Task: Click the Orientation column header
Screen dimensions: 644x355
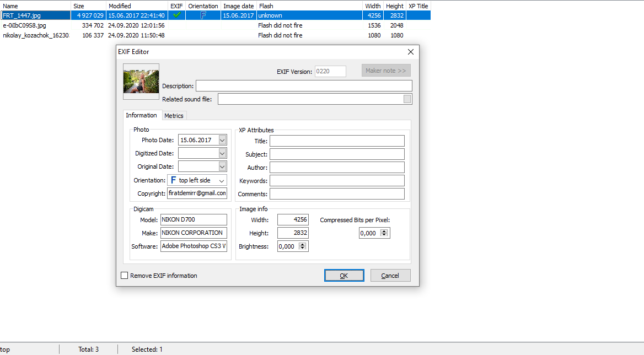Action: click(x=203, y=6)
